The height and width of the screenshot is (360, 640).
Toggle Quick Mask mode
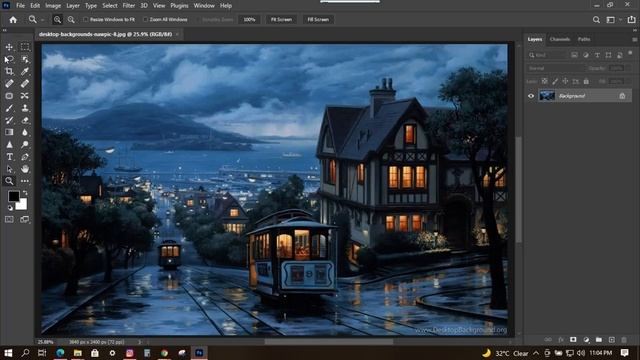point(9,220)
